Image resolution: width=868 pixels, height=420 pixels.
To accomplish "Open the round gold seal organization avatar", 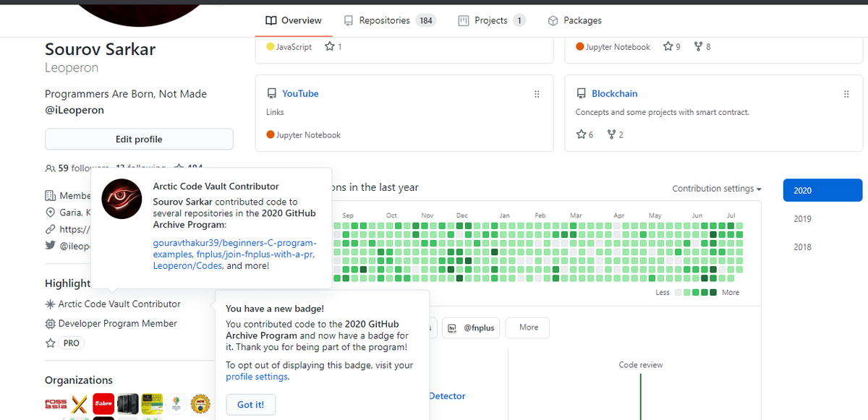I will [199, 404].
